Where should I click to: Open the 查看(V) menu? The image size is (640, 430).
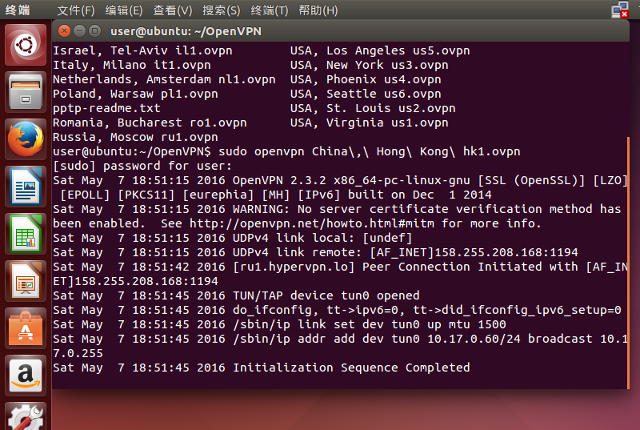172,10
